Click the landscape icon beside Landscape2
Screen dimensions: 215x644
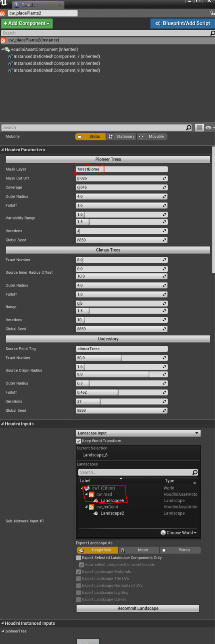tap(96, 513)
